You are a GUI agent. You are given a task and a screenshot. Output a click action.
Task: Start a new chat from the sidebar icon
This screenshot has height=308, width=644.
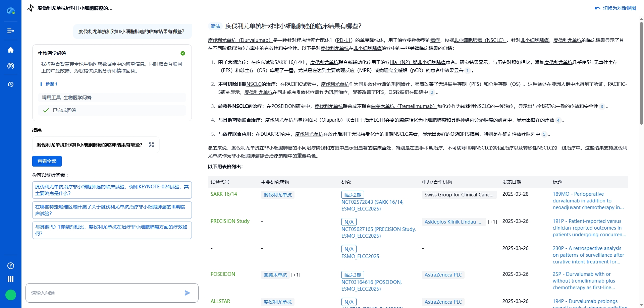coord(11,31)
